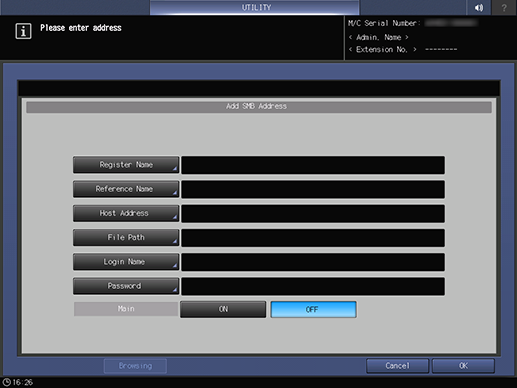
Task: Click the Reference Name button
Action: [x=126, y=189]
